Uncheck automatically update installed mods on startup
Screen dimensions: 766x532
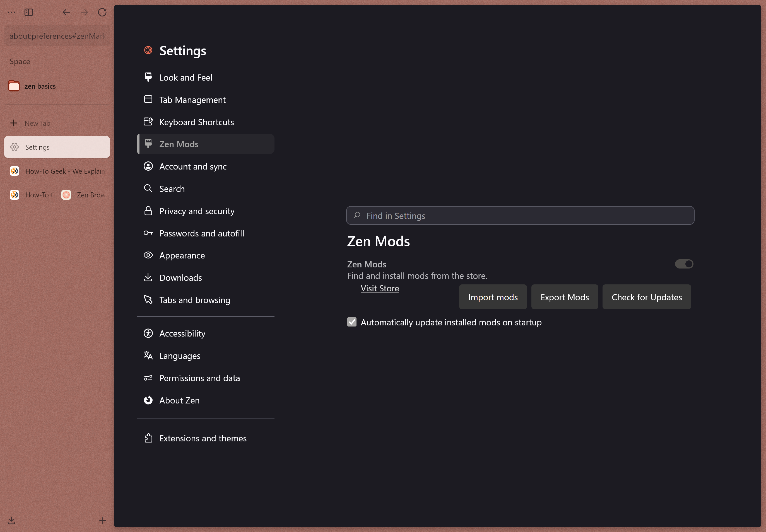point(352,322)
